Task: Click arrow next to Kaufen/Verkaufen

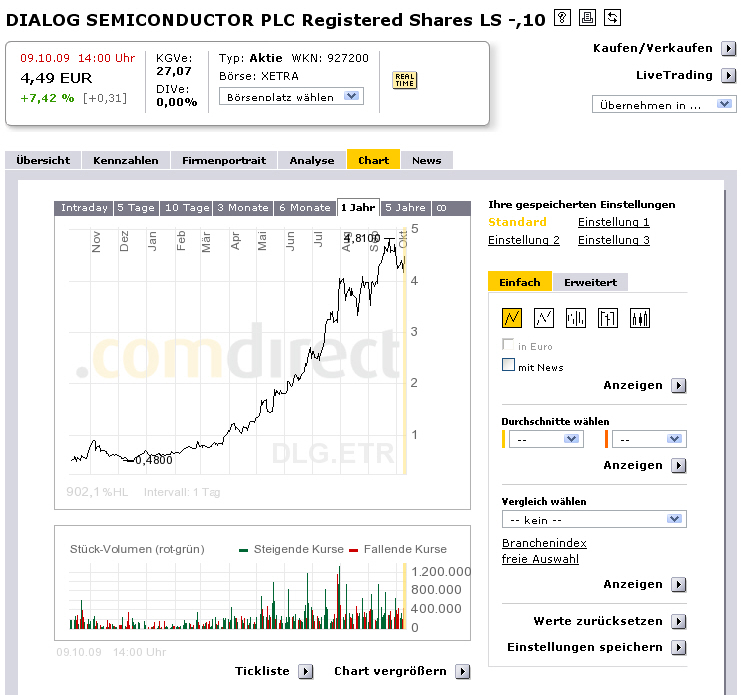Action: tap(728, 48)
